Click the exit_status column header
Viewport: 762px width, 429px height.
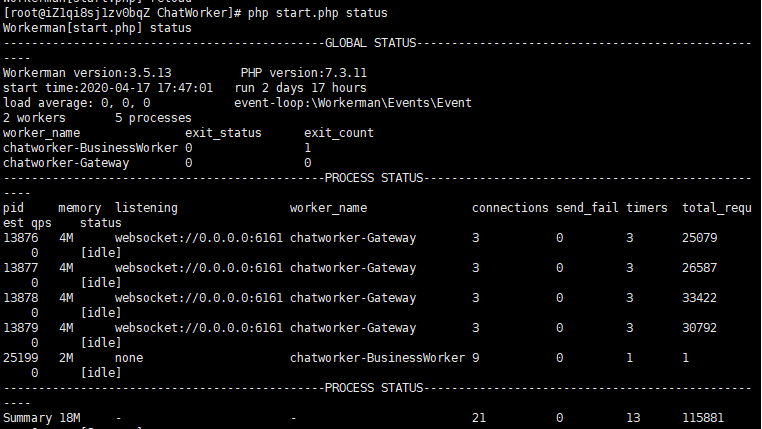coord(223,134)
